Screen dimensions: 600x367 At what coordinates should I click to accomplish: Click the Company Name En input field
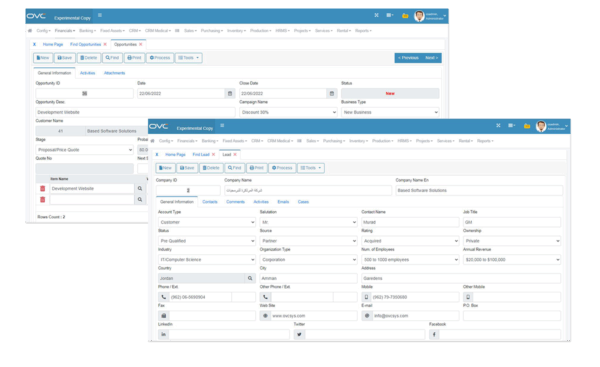(x=479, y=190)
